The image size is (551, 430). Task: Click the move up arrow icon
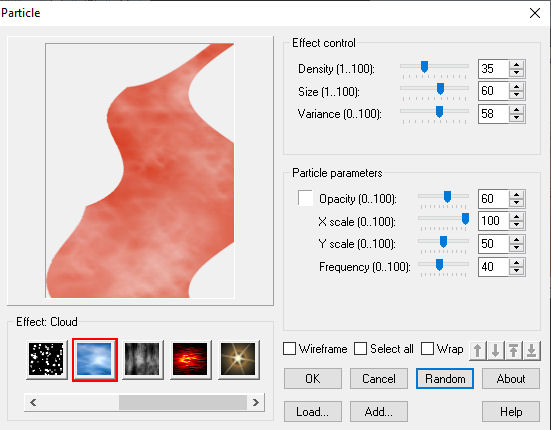(478, 350)
